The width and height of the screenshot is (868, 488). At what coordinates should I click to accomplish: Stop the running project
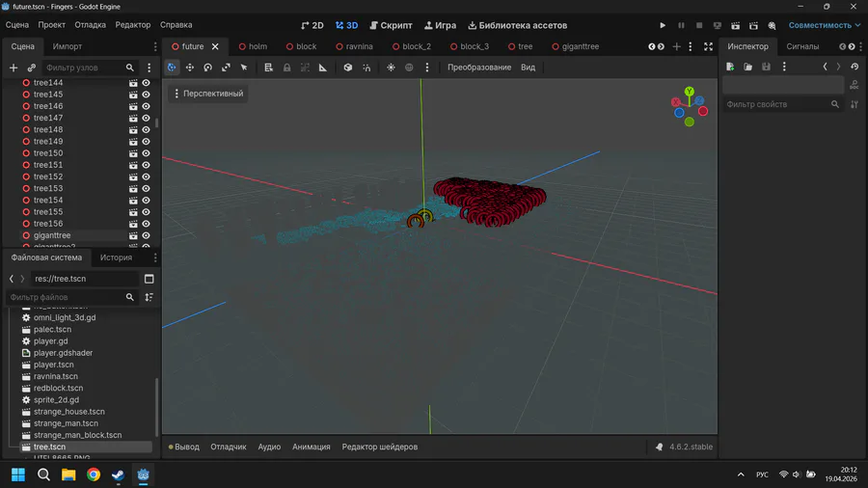coord(699,25)
